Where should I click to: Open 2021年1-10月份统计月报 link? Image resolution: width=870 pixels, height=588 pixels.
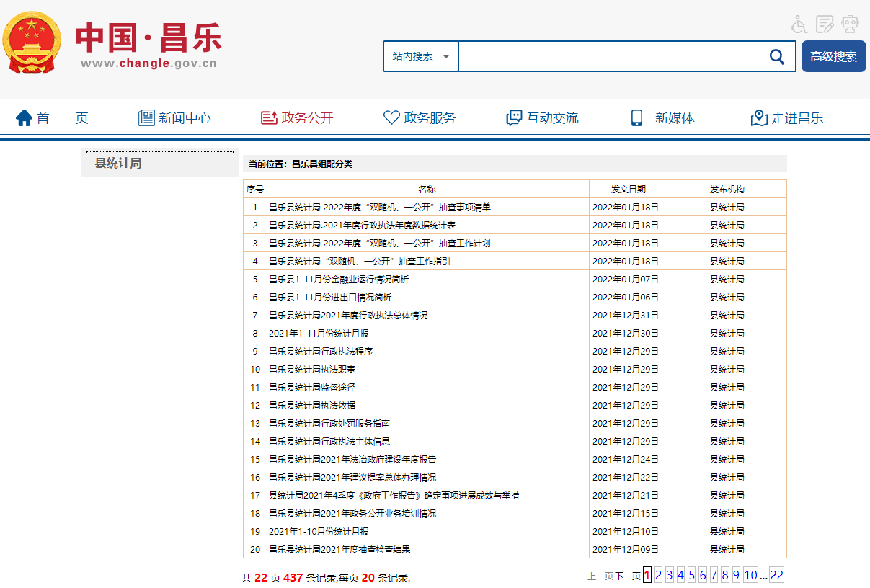[319, 532]
